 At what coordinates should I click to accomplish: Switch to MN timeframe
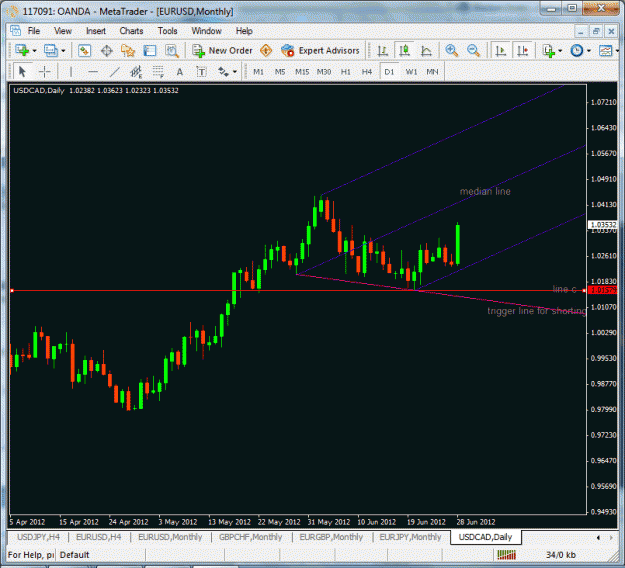click(x=432, y=72)
